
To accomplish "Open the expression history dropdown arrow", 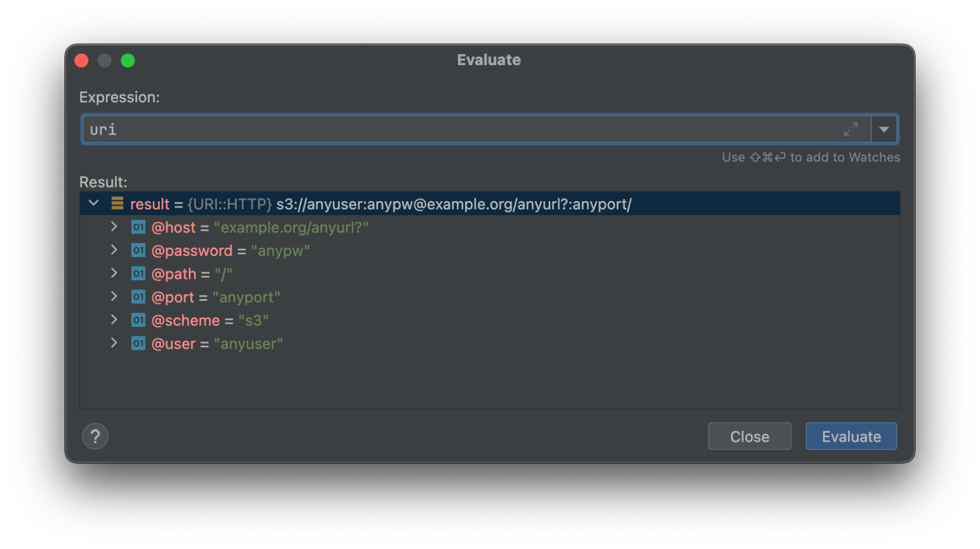I will pos(884,130).
